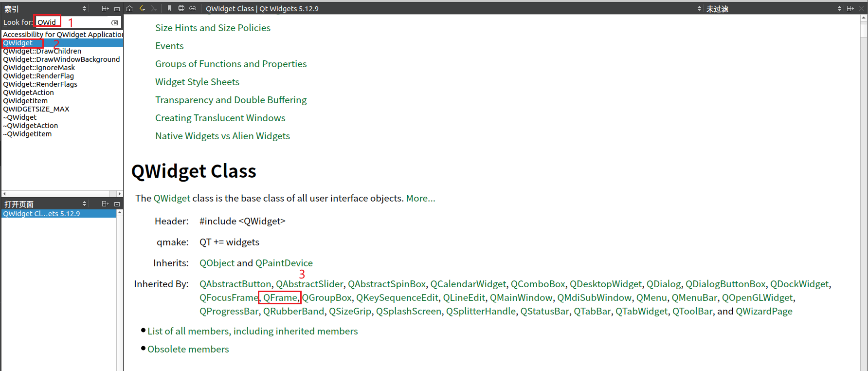Viewport: 868px width, 371px height.
Task: Open 'List of all members, including inherited members'
Action: click(253, 331)
